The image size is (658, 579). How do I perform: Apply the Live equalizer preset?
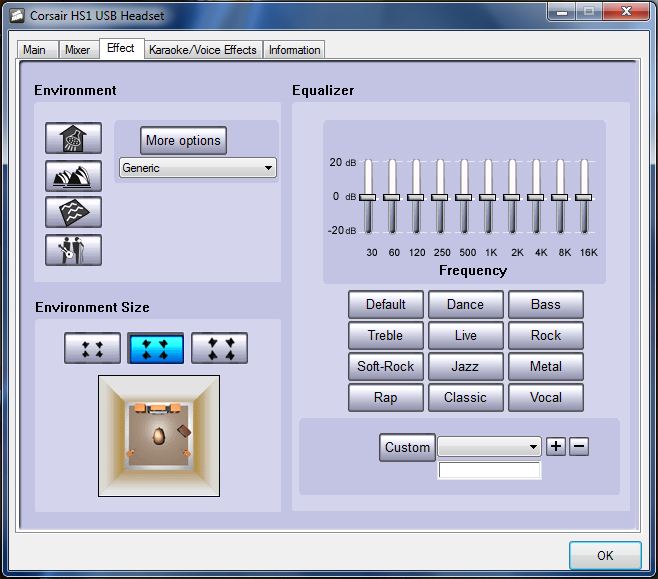pyautogui.click(x=465, y=335)
